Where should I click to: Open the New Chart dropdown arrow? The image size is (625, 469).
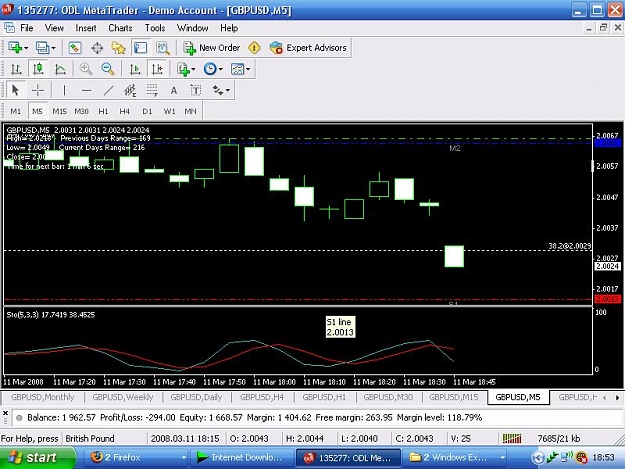26,48
